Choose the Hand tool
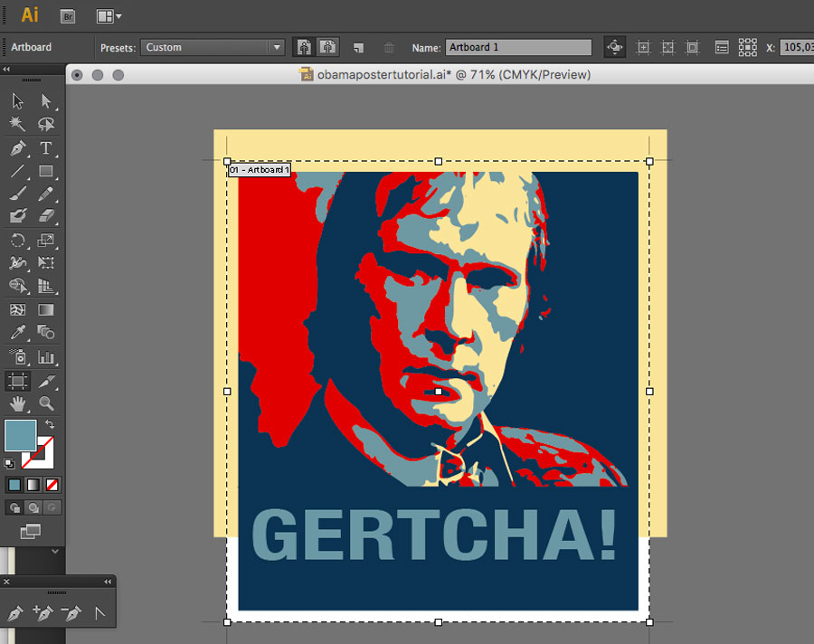This screenshot has width=814, height=644. (x=18, y=403)
